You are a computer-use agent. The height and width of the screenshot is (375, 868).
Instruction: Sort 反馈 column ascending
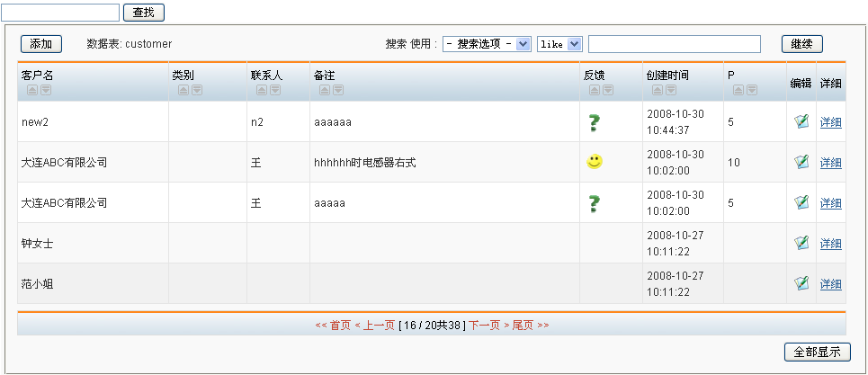595,90
